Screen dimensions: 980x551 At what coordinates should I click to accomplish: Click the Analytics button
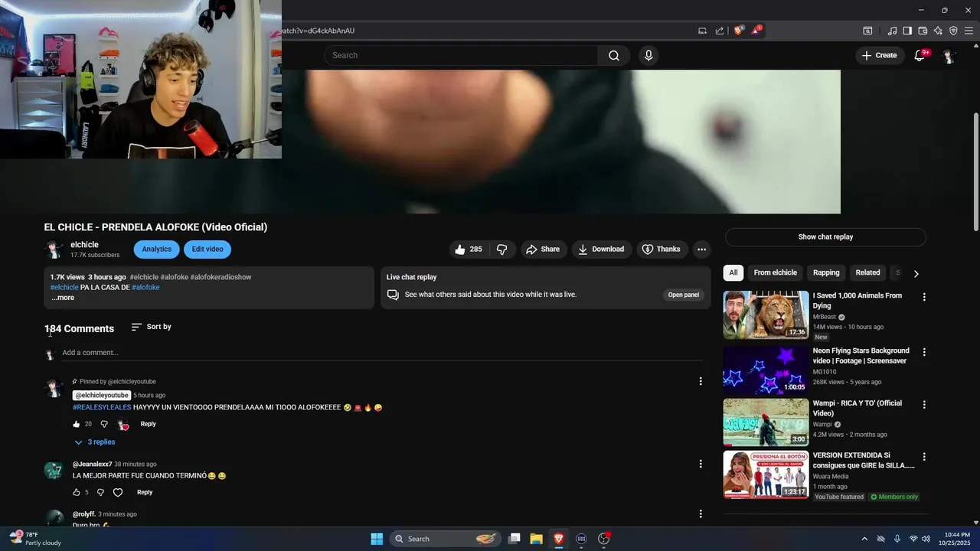156,249
